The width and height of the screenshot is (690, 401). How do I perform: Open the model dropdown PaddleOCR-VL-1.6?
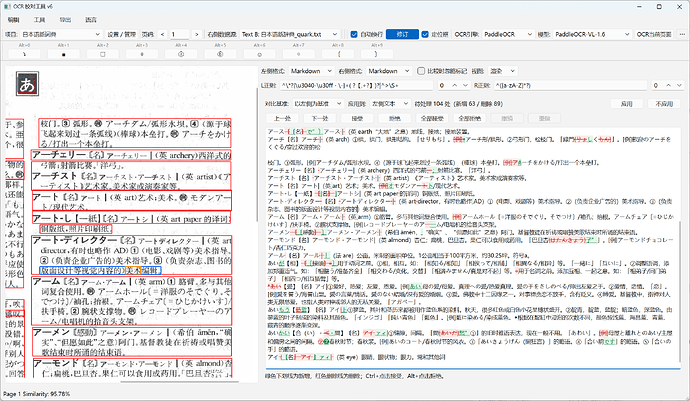(x=592, y=34)
